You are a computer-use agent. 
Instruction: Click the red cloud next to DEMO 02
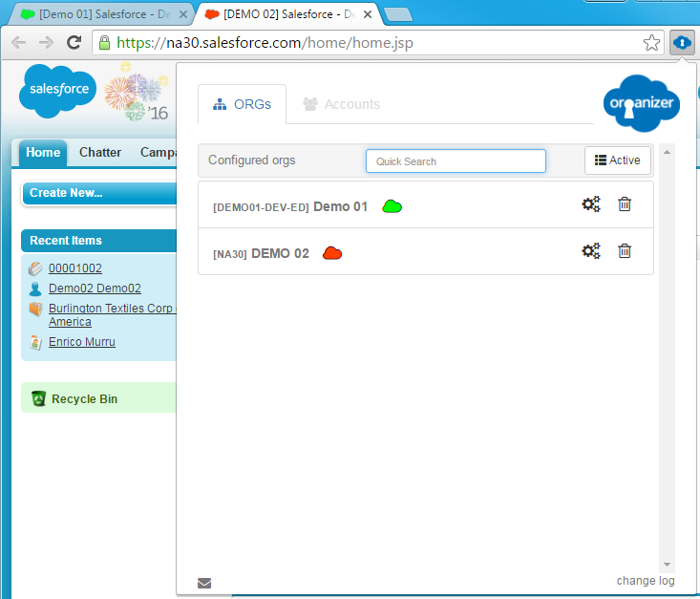click(x=332, y=253)
